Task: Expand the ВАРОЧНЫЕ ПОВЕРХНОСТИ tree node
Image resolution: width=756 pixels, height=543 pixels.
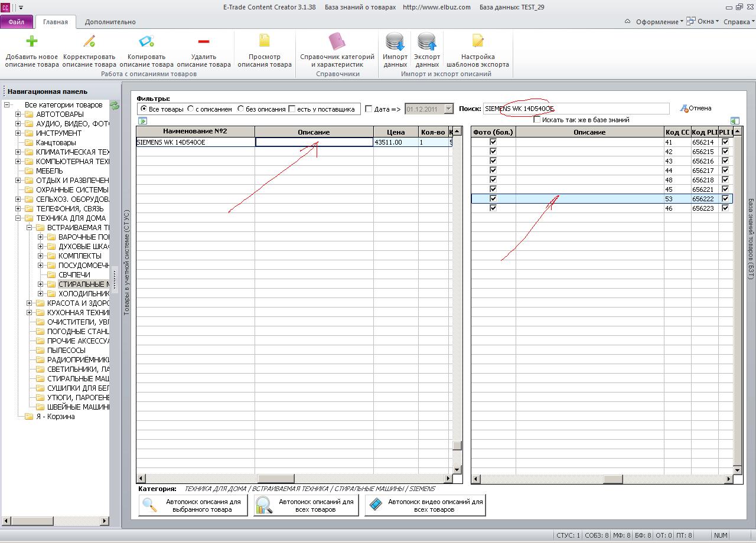Action: (x=41, y=237)
